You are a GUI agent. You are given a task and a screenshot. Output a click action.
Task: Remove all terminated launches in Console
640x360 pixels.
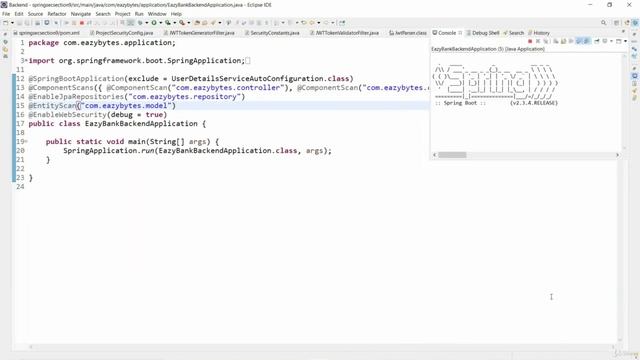click(x=546, y=41)
